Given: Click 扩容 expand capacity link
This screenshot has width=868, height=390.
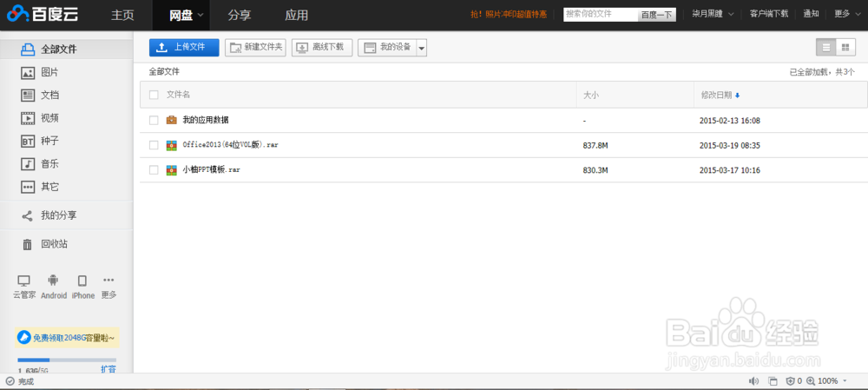Looking at the screenshot, I should pyautogui.click(x=108, y=369).
